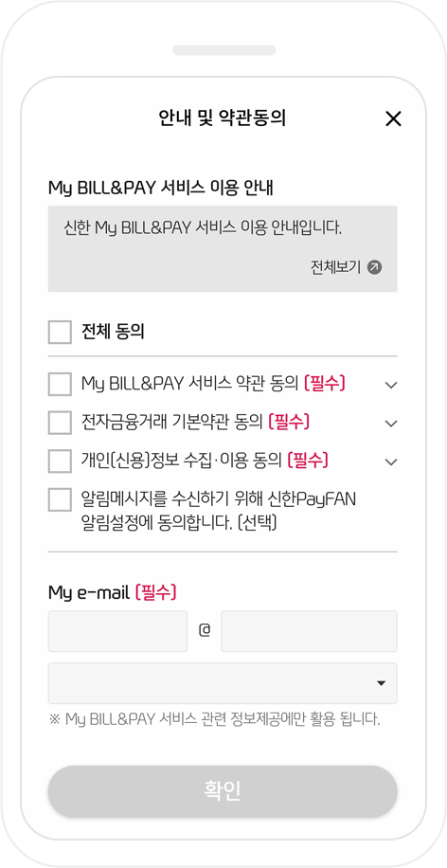Tick 개인(신용)정보 수집·이용 동의 checkbox

60,461
